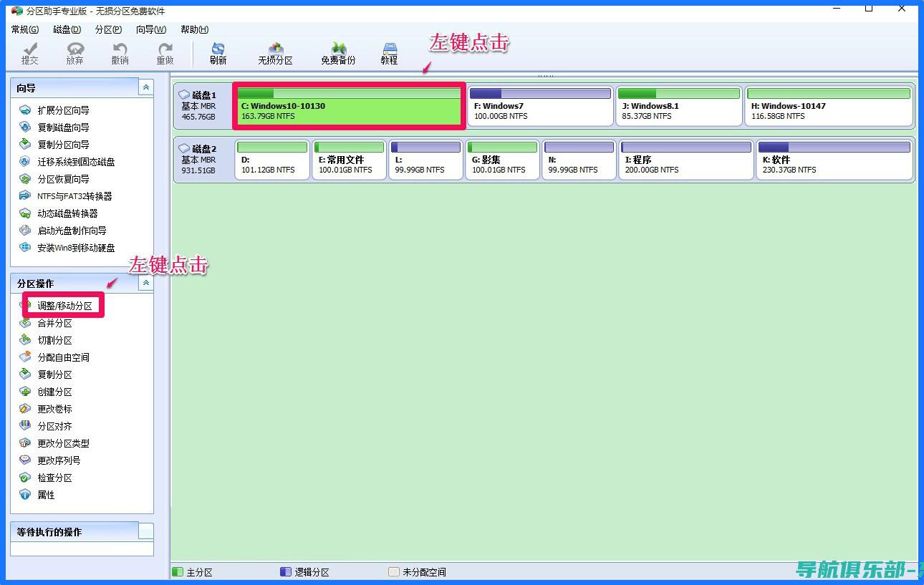Open the 免费备份 toolbar tool
Screen dimensions: 924x585
point(338,54)
